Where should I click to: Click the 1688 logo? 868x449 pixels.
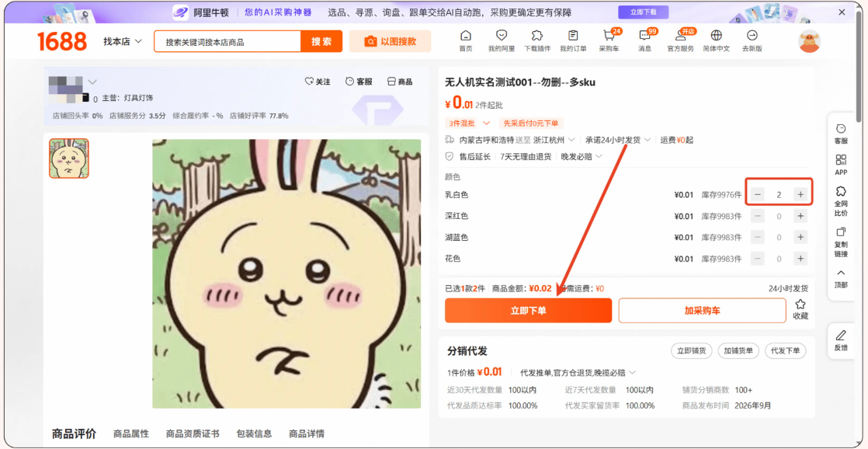62,41
